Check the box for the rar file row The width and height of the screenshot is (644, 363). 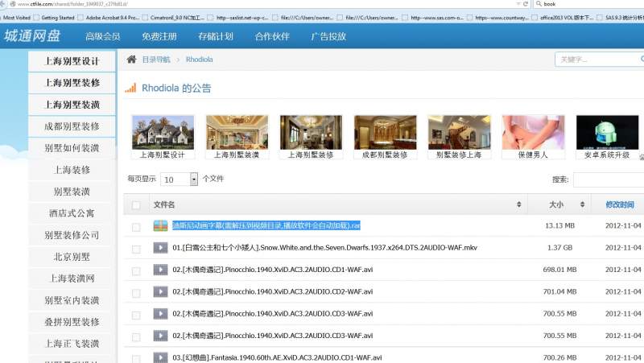[136, 227]
